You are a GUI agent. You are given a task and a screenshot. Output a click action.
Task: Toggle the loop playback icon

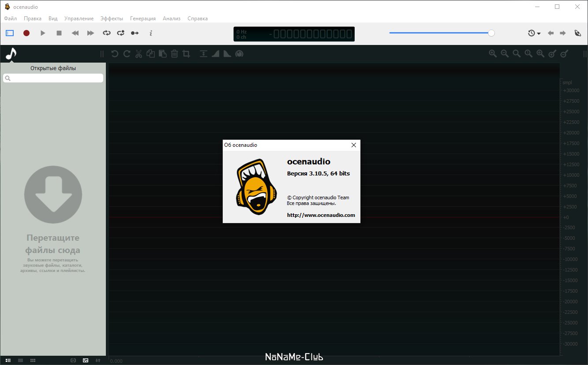tap(106, 33)
